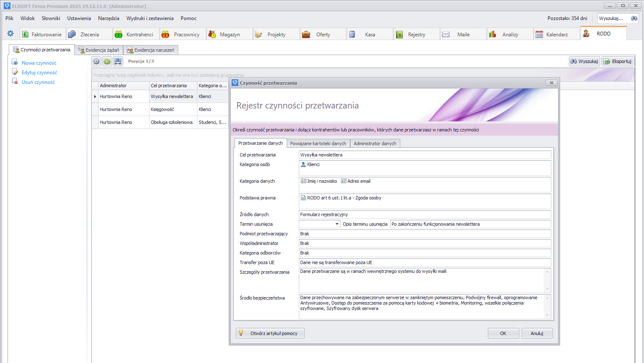Click the column width fit icon
Screen dimensions: 644x363
[118, 61]
